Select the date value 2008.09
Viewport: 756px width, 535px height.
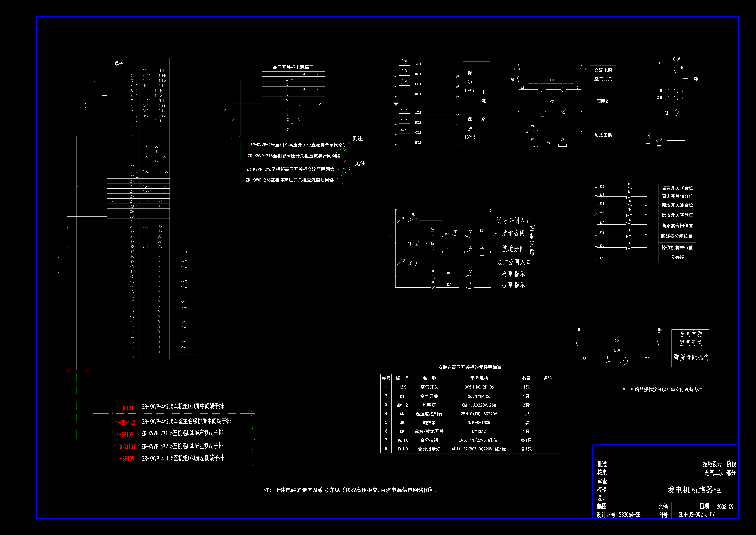click(x=725, y=507)
